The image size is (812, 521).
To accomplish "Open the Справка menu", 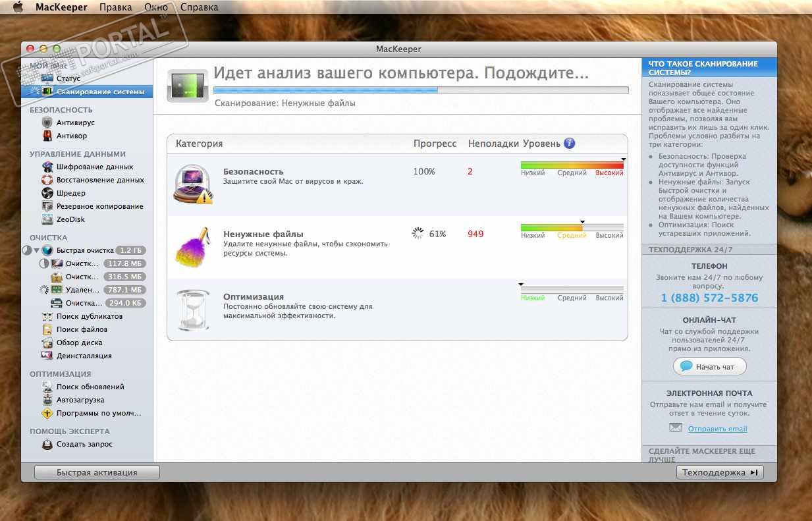I will pyautogui.click(x=199, y=7).
